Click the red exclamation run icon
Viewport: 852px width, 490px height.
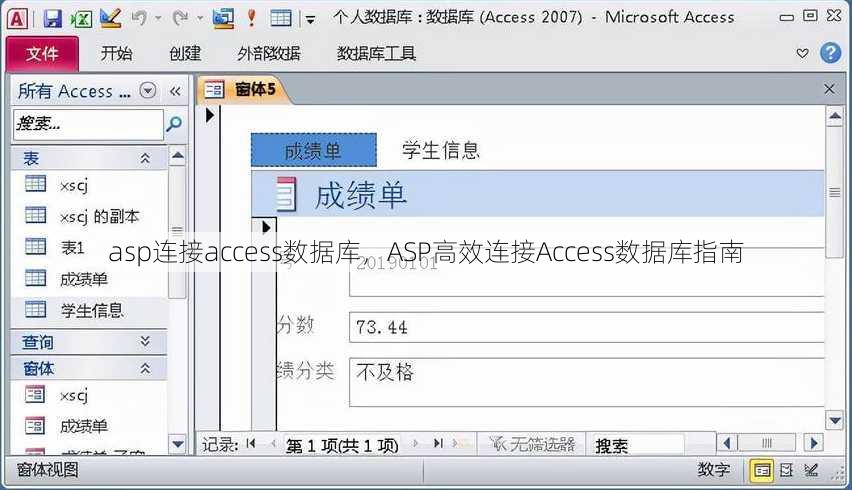[251, 18]
